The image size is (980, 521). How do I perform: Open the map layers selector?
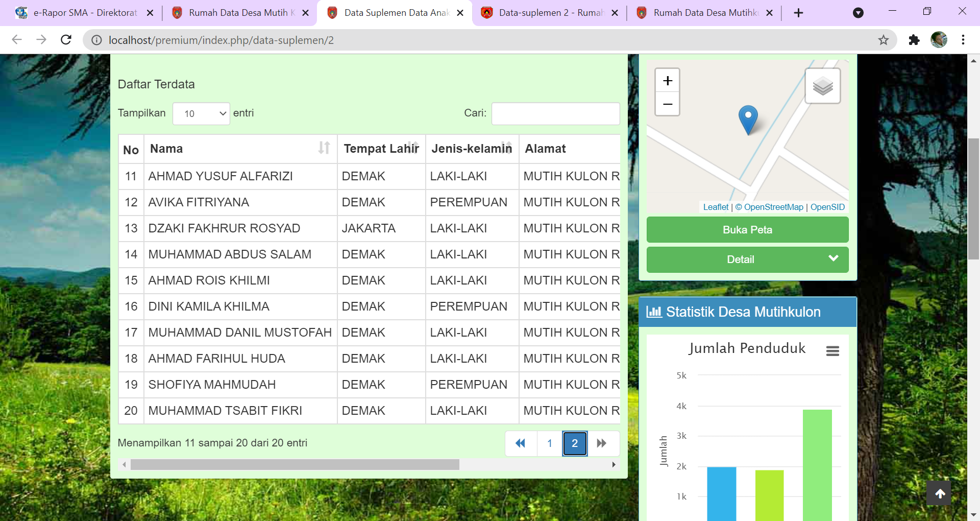tap(822, 86)
